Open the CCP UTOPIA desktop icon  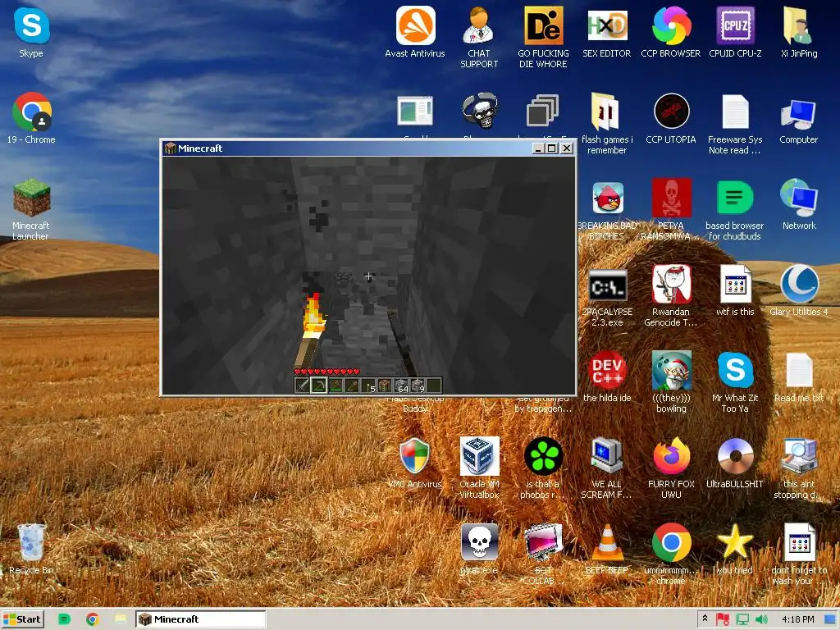(671, 118)
